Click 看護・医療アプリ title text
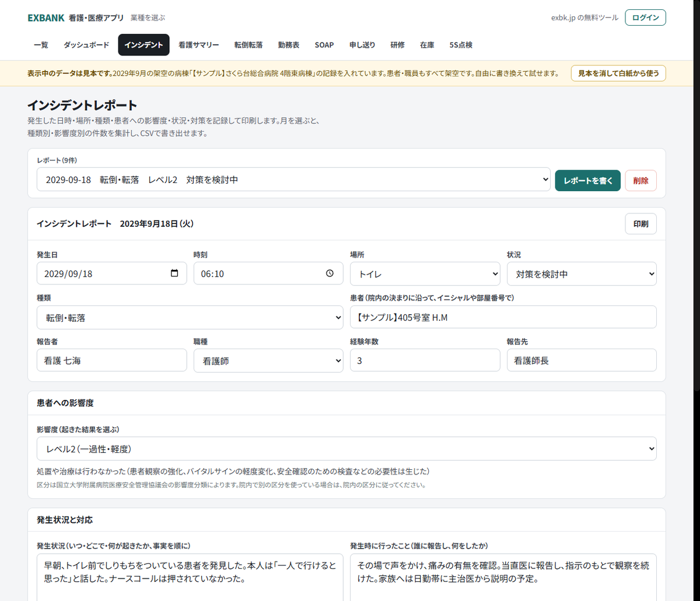Image resolution: width=700 pixels, height=601 pixels. (96, 18)
